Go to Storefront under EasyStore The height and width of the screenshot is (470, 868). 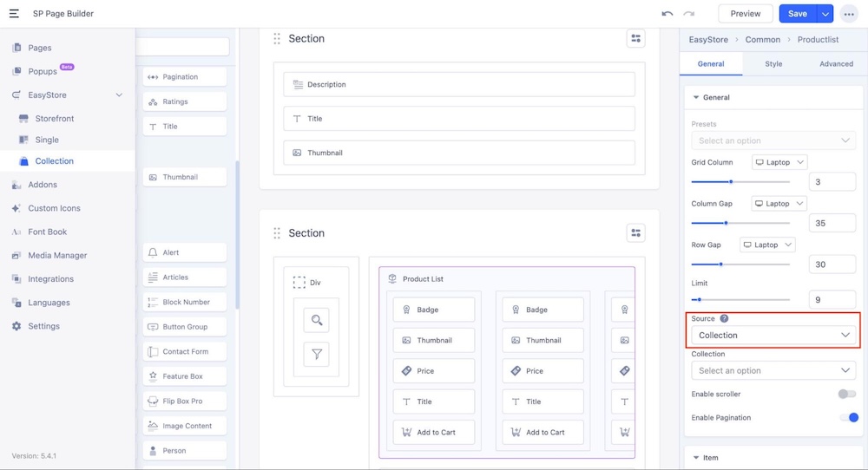(54, 118)
